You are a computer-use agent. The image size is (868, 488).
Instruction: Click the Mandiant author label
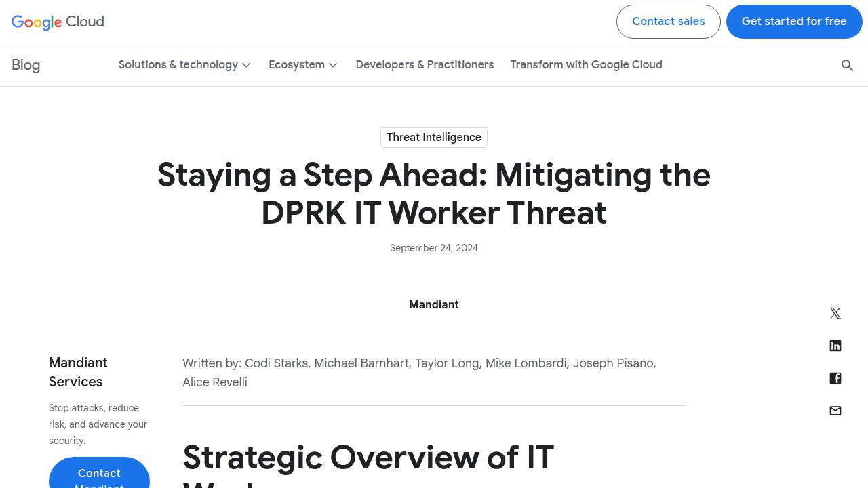pyautogui.click(x=434, y=305)
